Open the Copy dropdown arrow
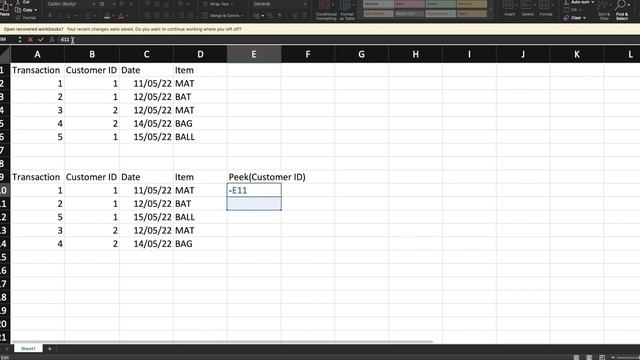This screenshot has width=640, height=360. pos(36,10)
